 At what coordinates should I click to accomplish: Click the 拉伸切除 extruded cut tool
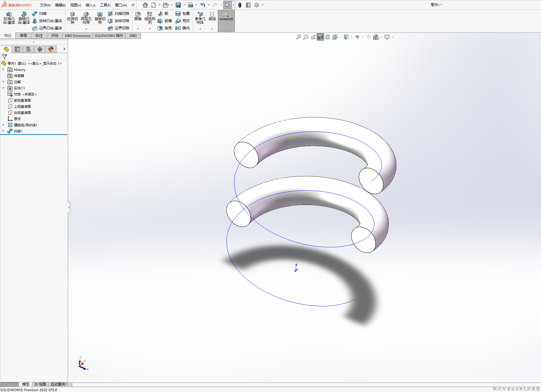coord(72,18)
